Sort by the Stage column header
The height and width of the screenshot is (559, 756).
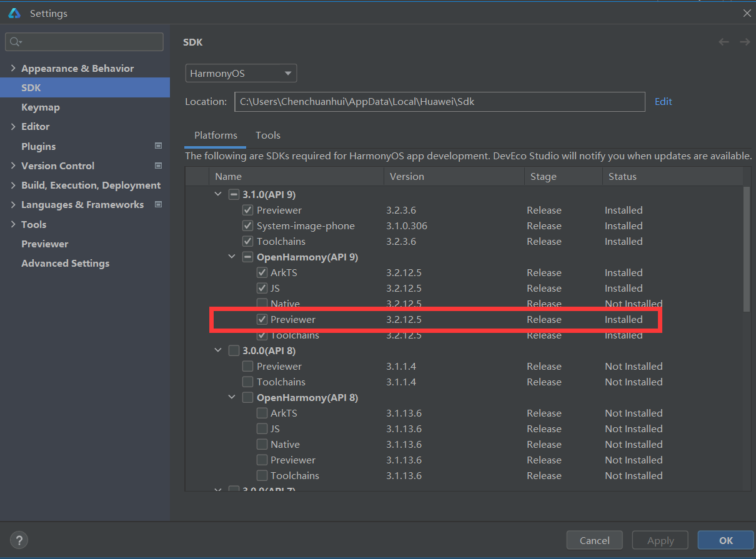(564, 177)
